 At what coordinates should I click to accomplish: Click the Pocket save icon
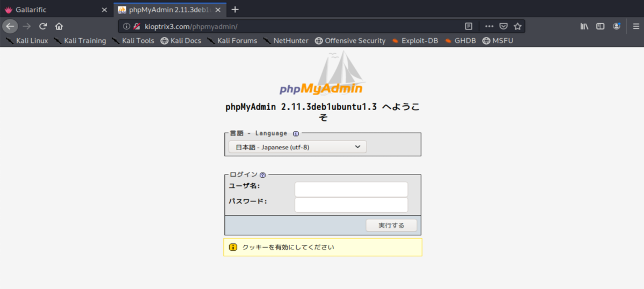click(503, 26)
